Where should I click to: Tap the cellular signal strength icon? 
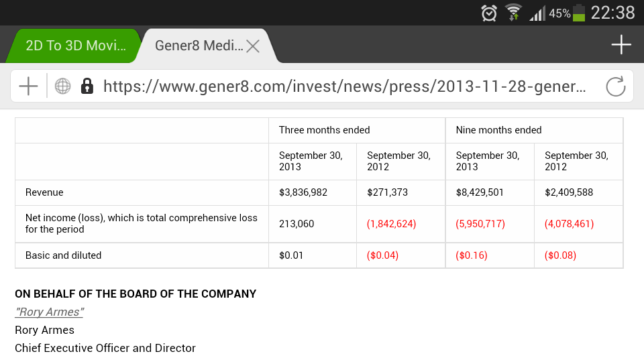pyautogui.click(x=537, y=13)
